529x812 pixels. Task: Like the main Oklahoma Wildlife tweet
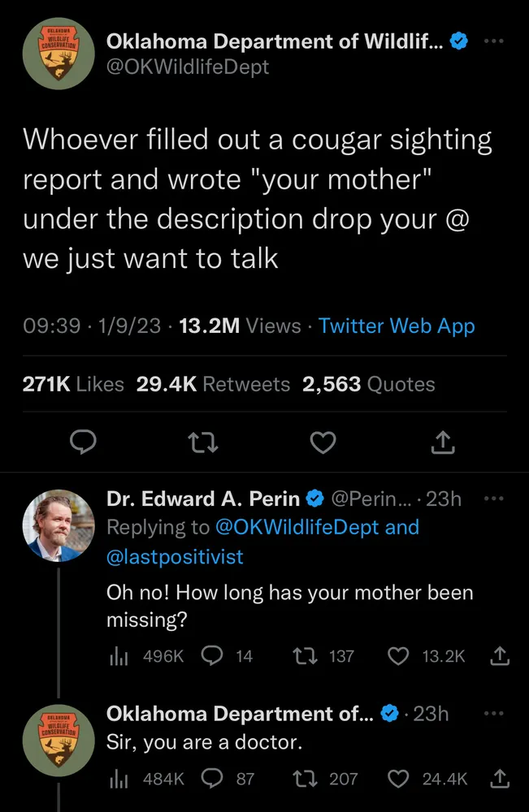pos(324,443)
